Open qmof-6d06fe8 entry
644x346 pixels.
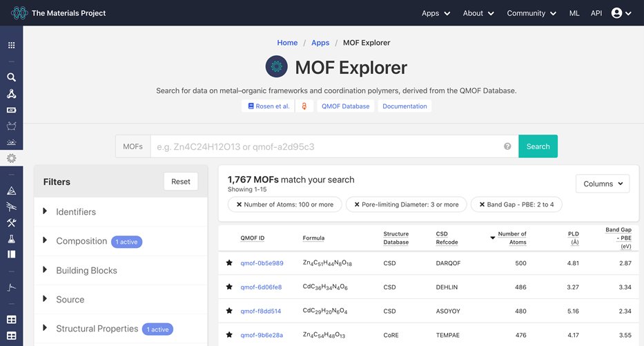coord(261,287)
